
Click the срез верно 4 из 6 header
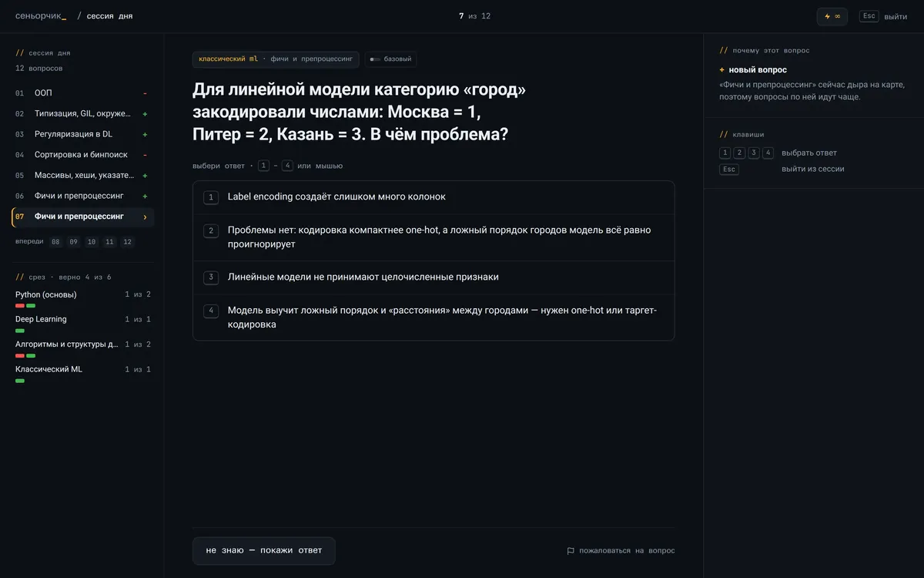click(x=63, y=277)
